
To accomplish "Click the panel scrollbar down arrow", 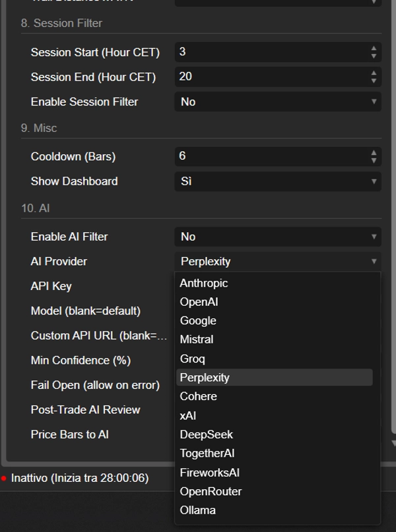I will [x=393, y=443].
